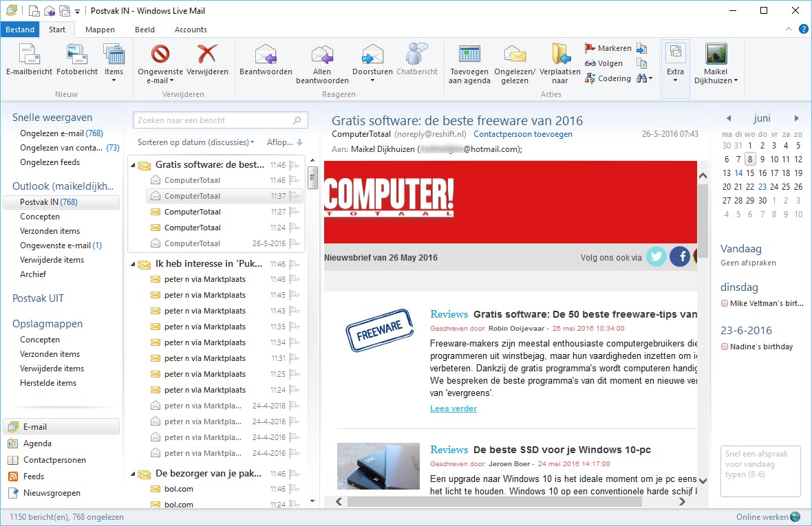The width and height of the screenshot is (812, 526).
Task: Switch to the Beeld tab
Action: click(x=145, y=30)
